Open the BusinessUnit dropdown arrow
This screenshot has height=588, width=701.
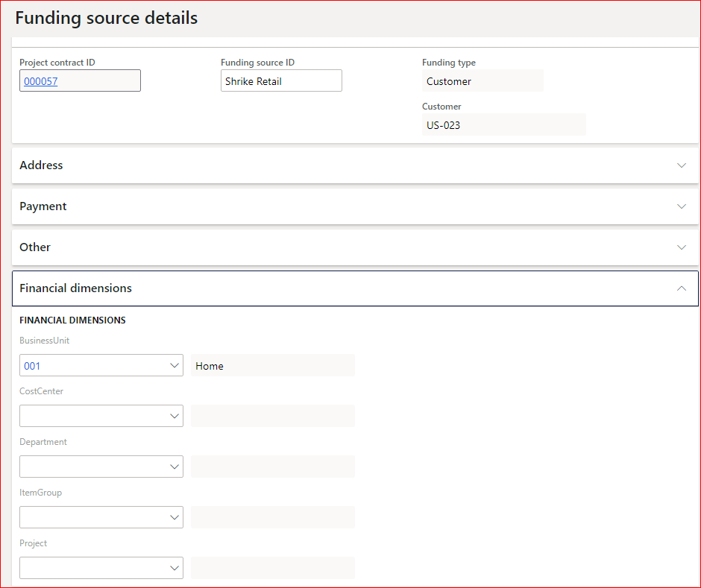click(x=175, y=365)
